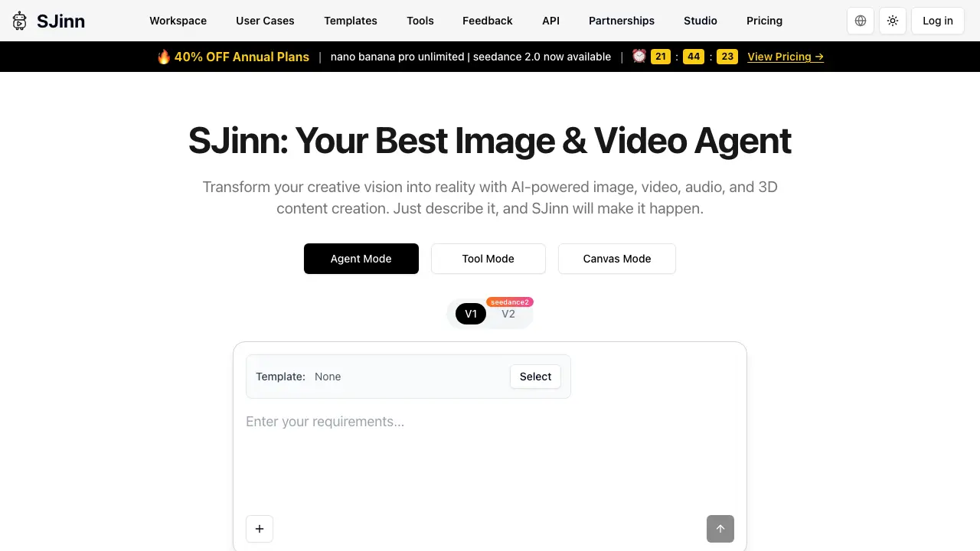Image resolution: width=980 pixels, height=551 pixels.
Task: Click the Select template button
Action: click(x=536, y=377)
